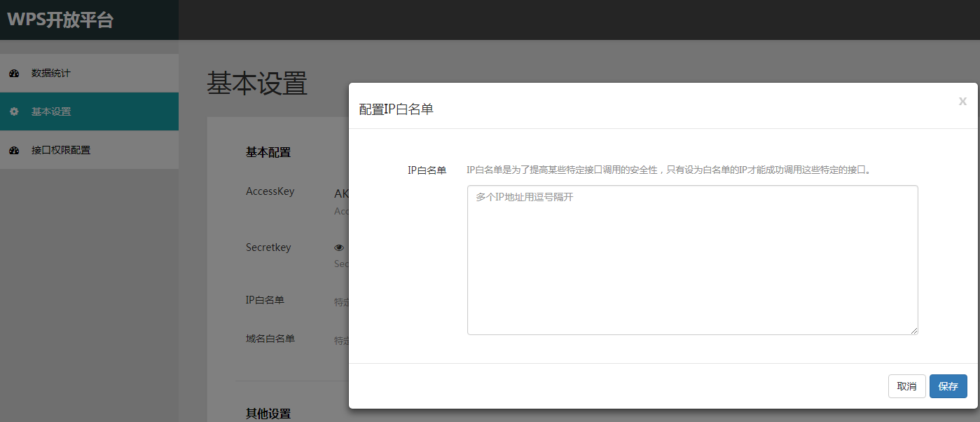The height and width of the screenshot is (422, 980).
Task: Click the IP whitelist text area
Action: tap(692, 259)
